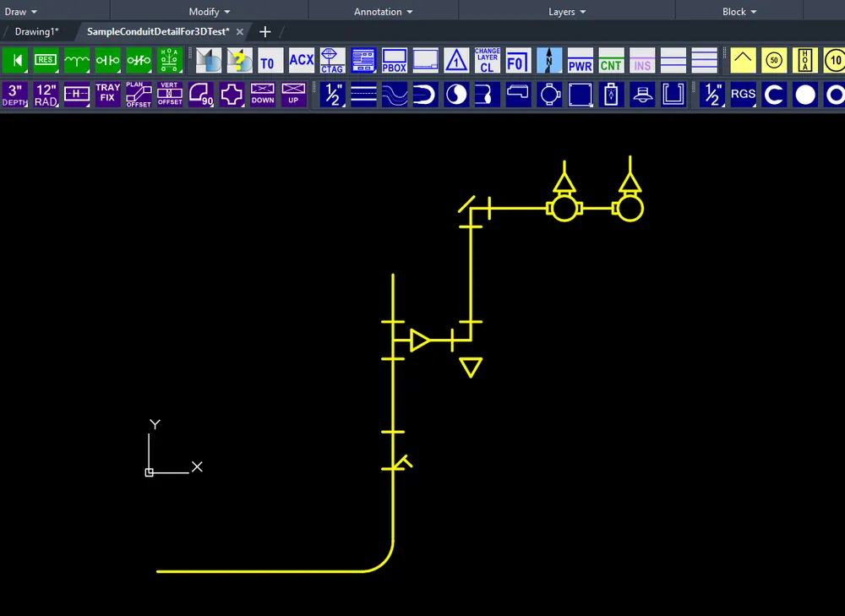Set tray 12" RAD radius
The height and width of the screenshot is (616, 845).
click(46, 95)
